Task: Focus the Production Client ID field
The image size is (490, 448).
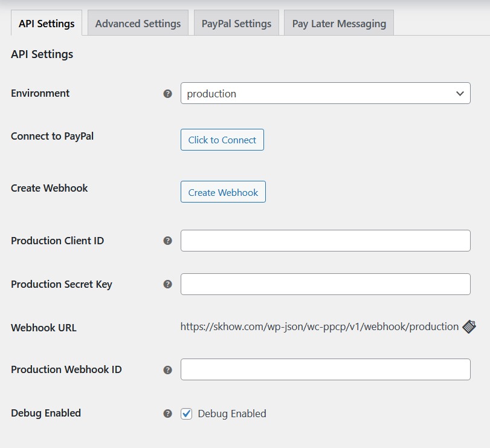Action: [x=325, y=241]
